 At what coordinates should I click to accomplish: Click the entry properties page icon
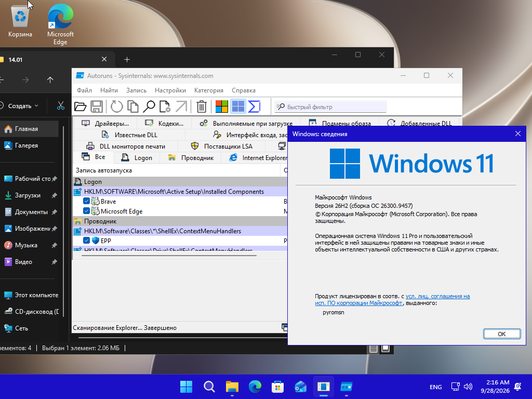[x=165, y=107]
